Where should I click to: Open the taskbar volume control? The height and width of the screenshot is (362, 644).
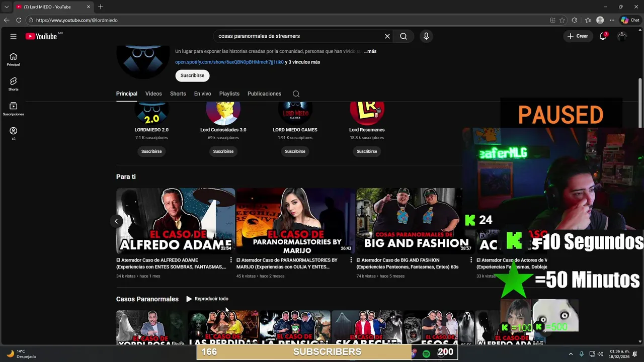(600, 354)
